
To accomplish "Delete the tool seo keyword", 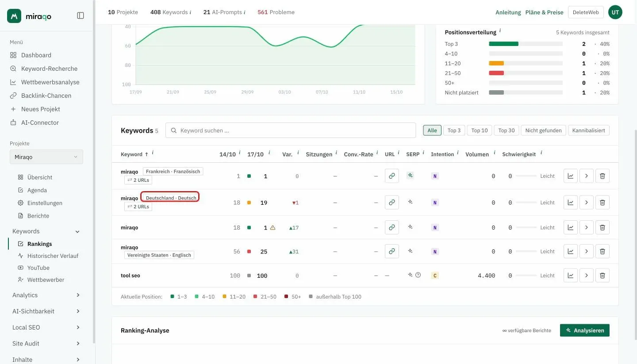I will pyautogui.click(x=602, y=275).
